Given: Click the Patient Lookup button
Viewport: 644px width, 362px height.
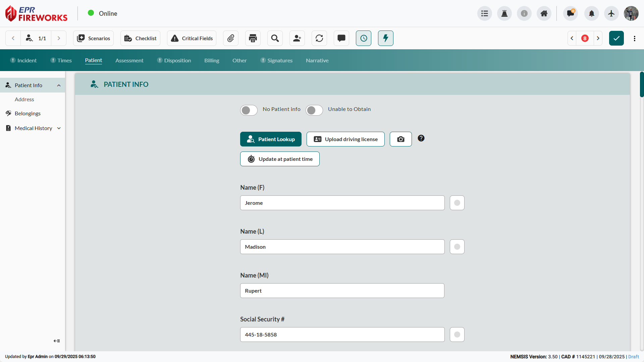Looking at the screenshot, I should 271,139.
